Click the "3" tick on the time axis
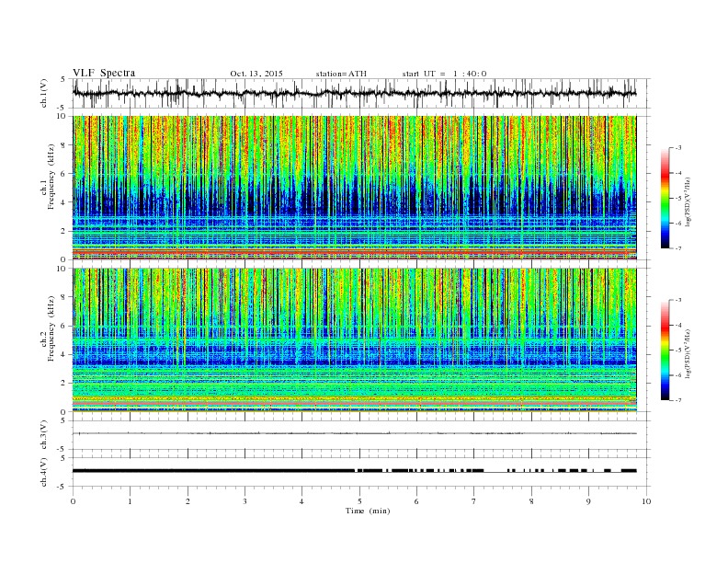Image resolution: width=728 pixels, height=563 pixels. pos(245,501)
